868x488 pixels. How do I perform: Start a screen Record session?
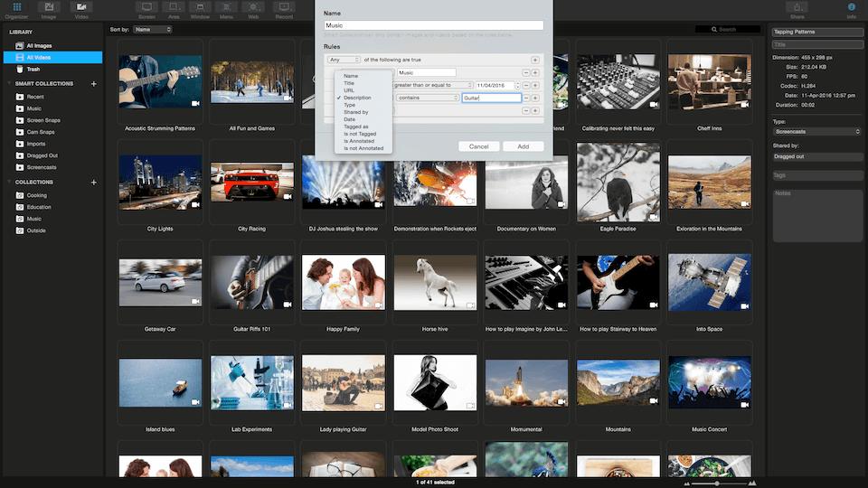pyautogui.click(x=283, y=7)
